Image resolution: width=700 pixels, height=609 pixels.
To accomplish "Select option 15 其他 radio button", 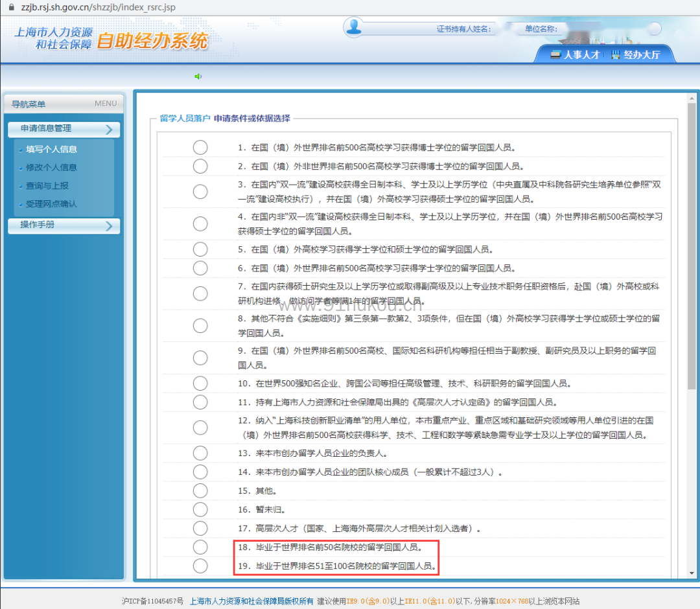I will [x=200, y=491].
